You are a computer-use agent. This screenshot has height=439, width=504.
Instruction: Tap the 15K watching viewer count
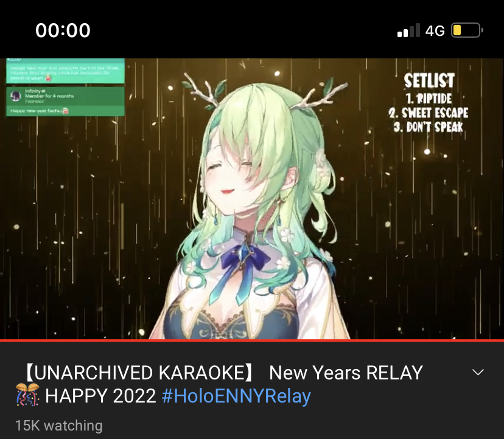[59, 426]
